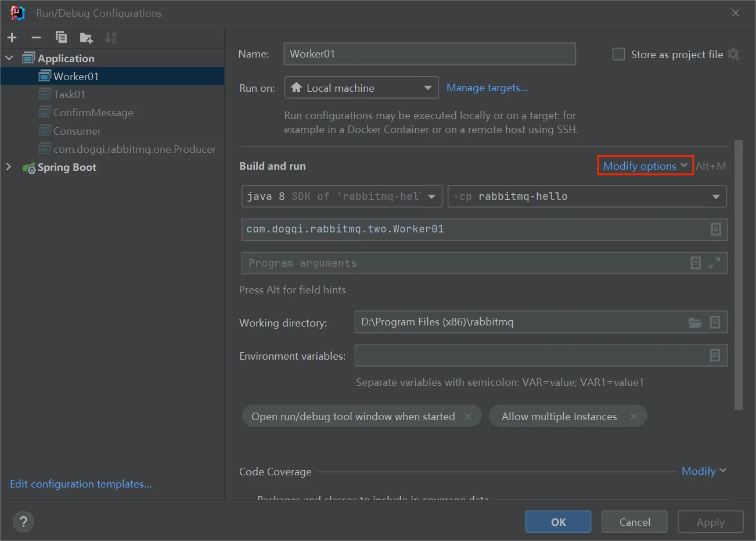This screenshot has width=756, height=541.
Task: Click the settings panel vertical scrollbar
Action: coord(739,275)
